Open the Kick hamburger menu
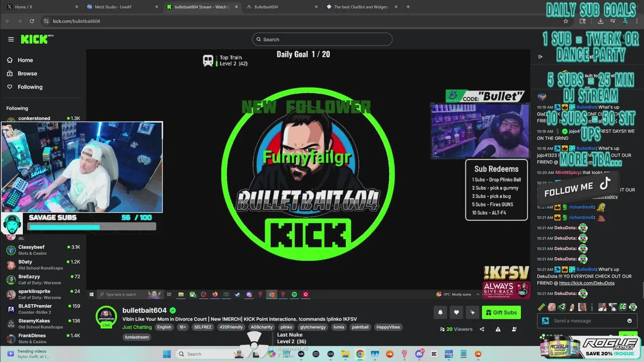 [x=11, y=39]
